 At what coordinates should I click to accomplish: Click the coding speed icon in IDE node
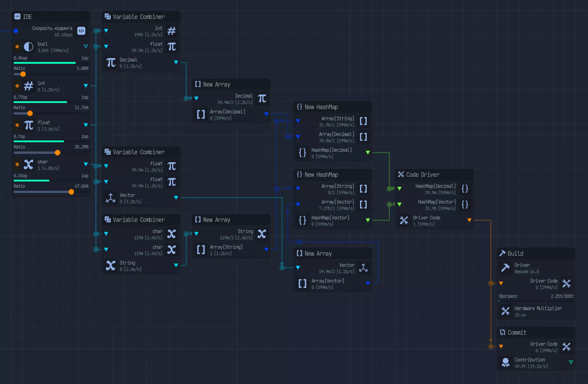[x=81, y=31]
